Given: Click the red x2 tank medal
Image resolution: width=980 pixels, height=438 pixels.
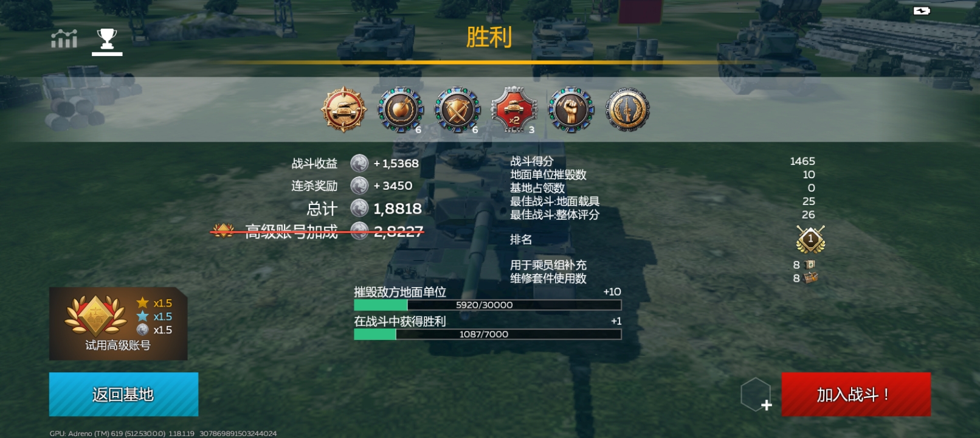Looking at the screenshot, I should click(x=514, y=109).
